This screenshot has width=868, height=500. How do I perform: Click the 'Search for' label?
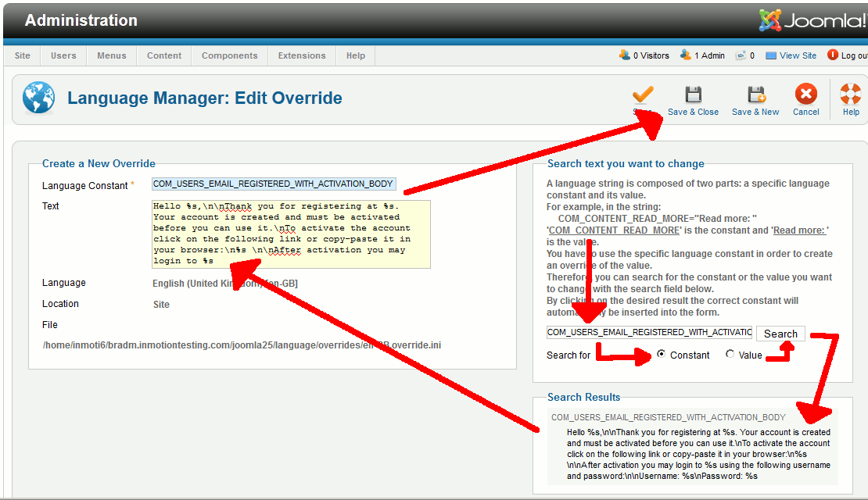(x=569, y=355)
